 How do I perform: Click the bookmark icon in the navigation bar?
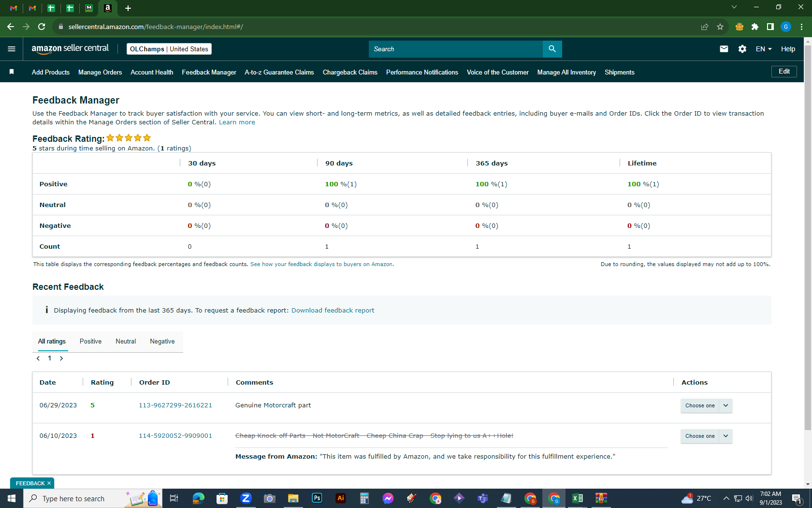coord(12,72)
